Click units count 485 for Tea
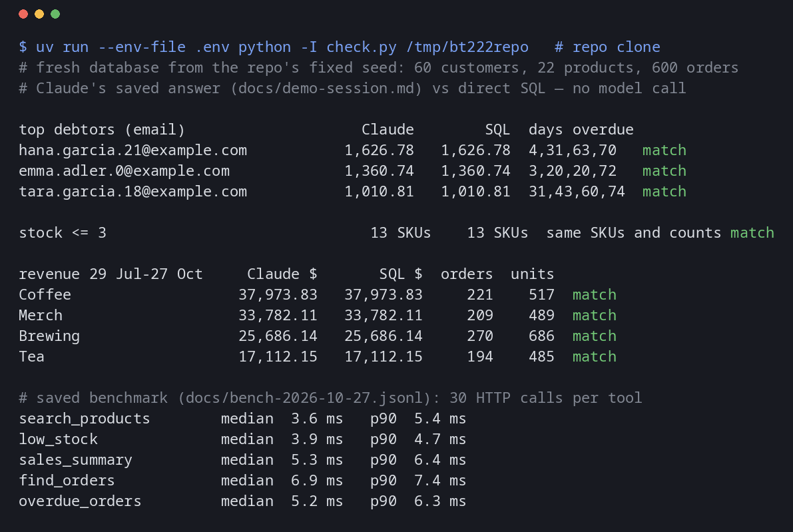Viewport: 793px width, 532px height. [541, 358]
